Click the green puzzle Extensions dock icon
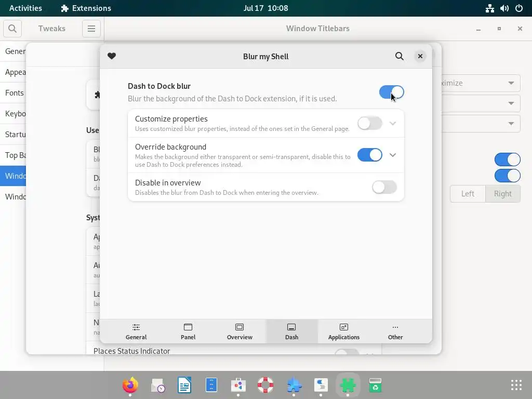This screenshot has height=399, width=532. pyautogui.click(x=348, y=385)
